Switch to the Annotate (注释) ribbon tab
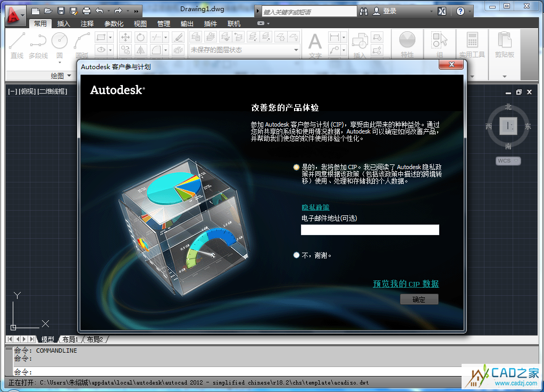The height and width of the screenshot is (392, 544). pos(87,23)
